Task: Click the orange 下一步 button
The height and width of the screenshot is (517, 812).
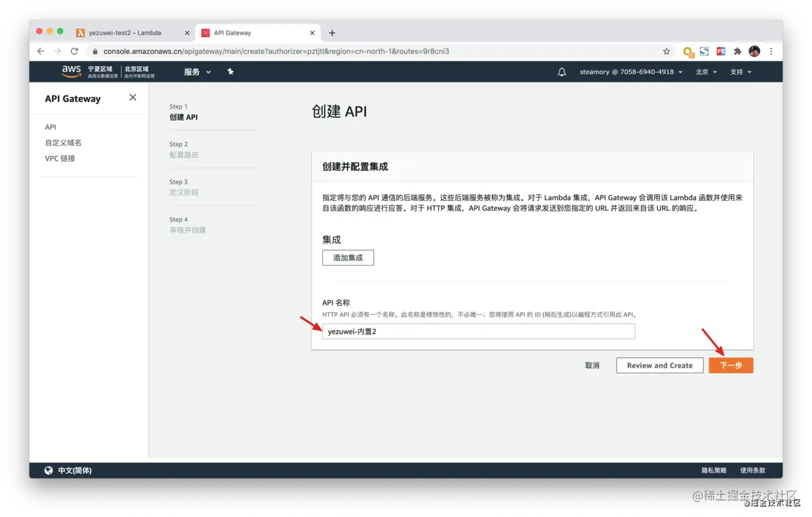Action: click(731, 366)
